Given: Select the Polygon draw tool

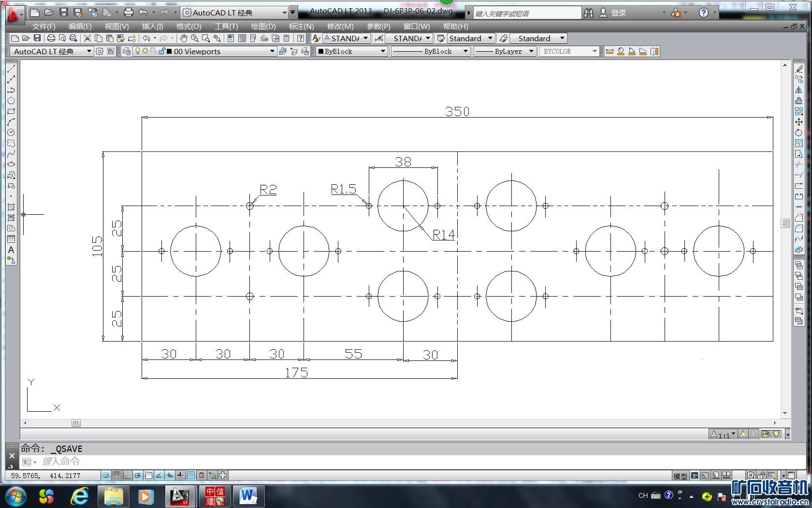Looking at the screenshot, I should point(11,101).
